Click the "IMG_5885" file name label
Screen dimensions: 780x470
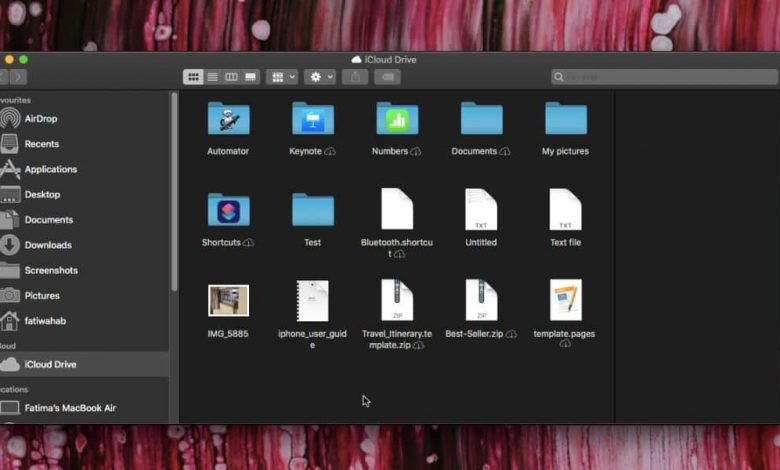click(x=228, y=334)
